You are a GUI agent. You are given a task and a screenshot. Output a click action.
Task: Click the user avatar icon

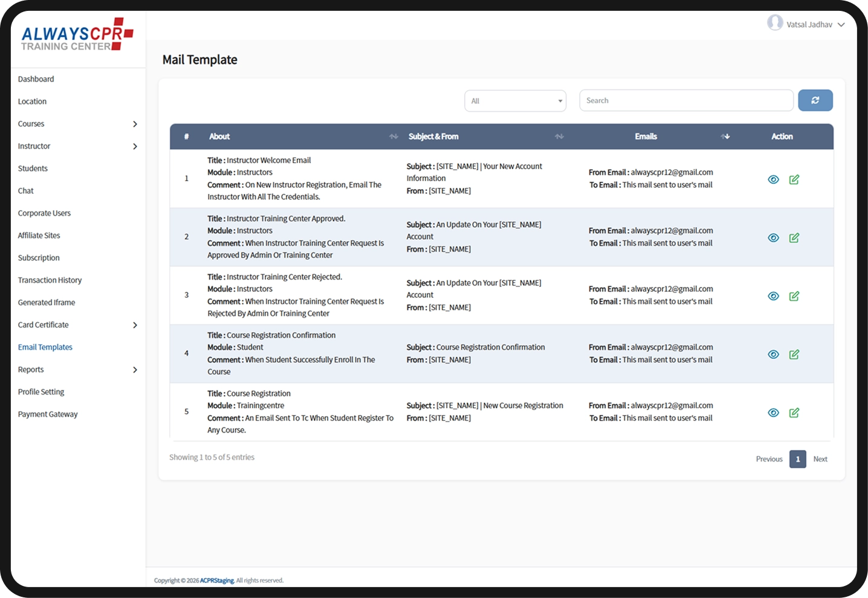click(x=775, y=23)
